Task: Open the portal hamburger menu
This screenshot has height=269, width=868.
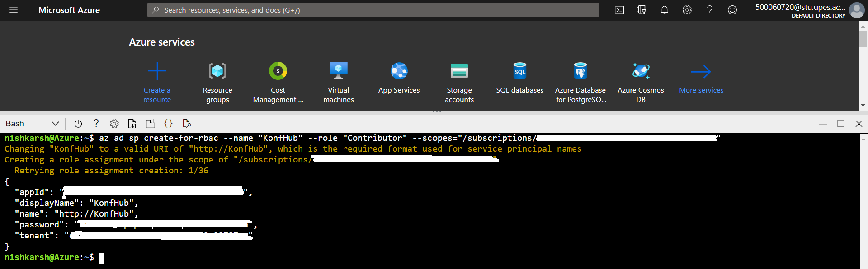Action: pyautogui.click(x=14, y=10)
